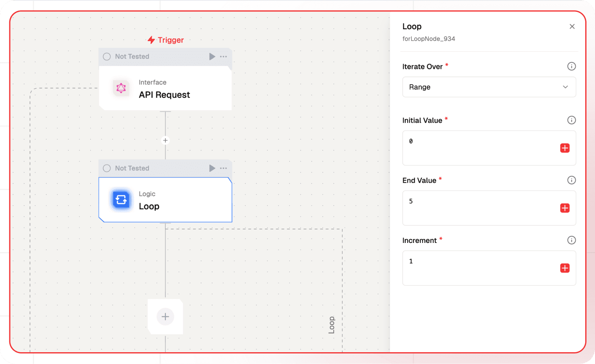Show info for End Value
This screenshot has height=364, width=595.
click(571, 180)
